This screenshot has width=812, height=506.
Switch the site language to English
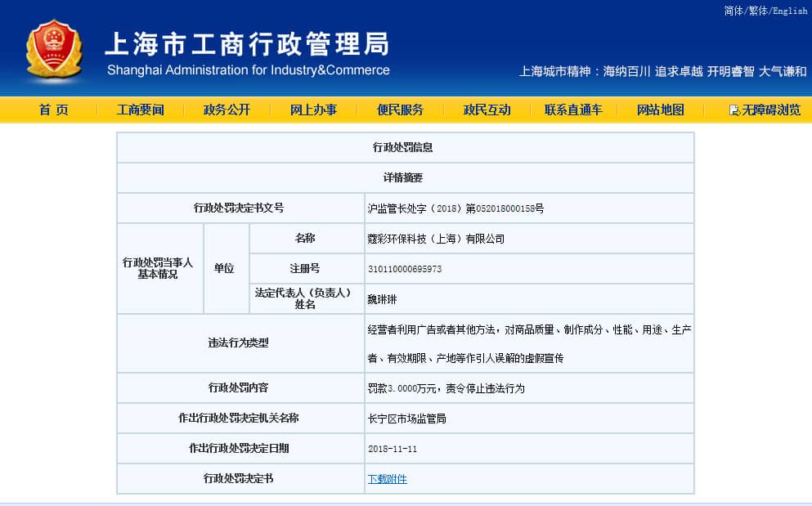pyautogui.click(x=789, y=11)
